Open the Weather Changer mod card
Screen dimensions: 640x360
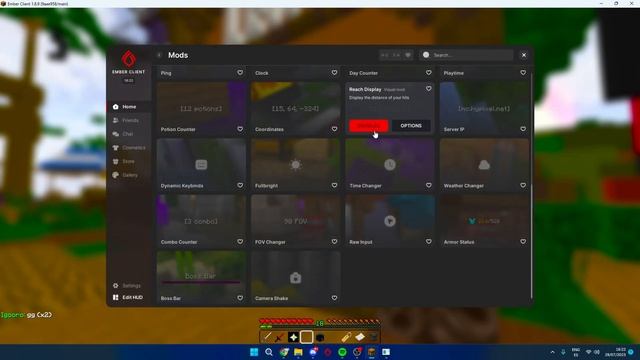[x=484, y=165]
